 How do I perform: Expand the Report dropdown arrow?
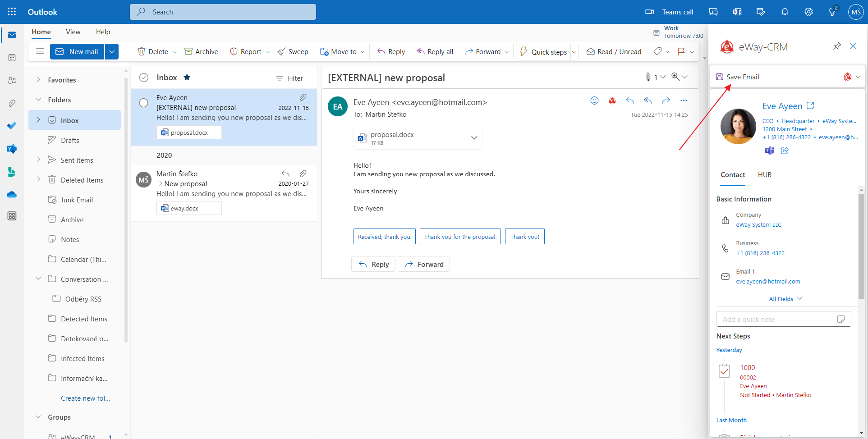[x=267, y=52]
